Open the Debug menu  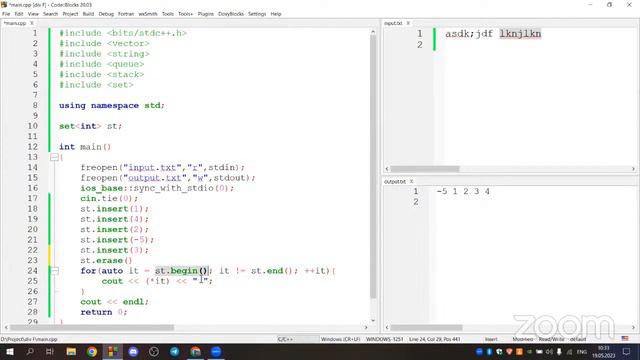[106, 14]
